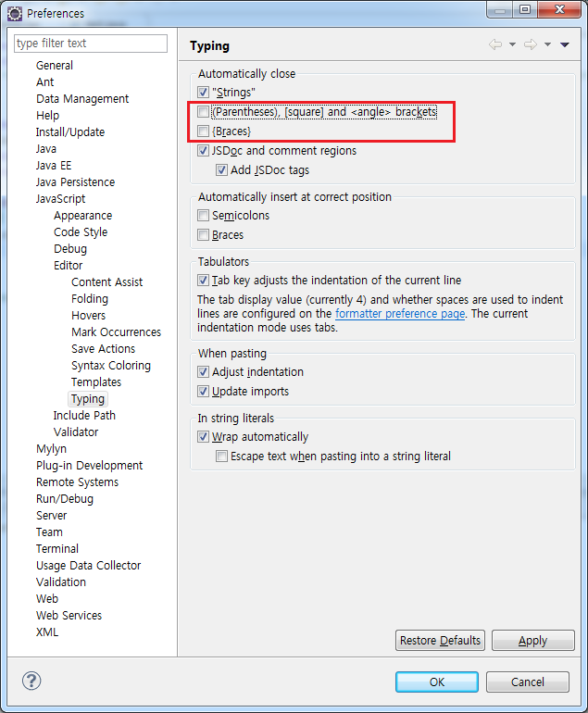
Task: Open the forward history dropdown arrow
Action: pyautogui.click(x=547, y=44)
